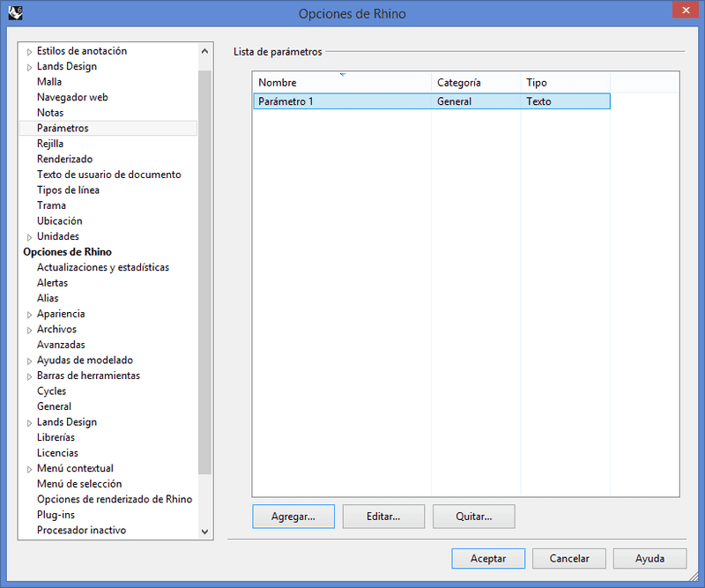Select Malla in the options tree
The image size is (705, 588).
pyautogui.click(x=49, y=82)
